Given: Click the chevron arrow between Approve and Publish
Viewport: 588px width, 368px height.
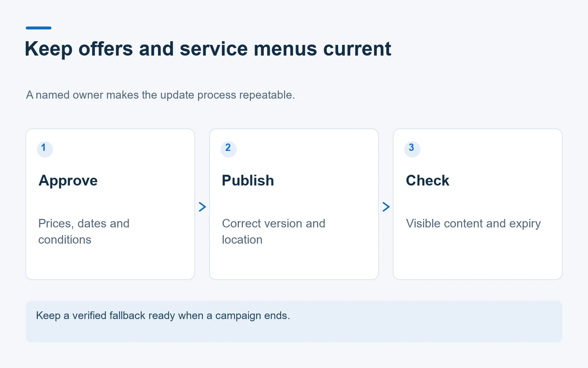Looking at the screenshot, I should point(202,207).
